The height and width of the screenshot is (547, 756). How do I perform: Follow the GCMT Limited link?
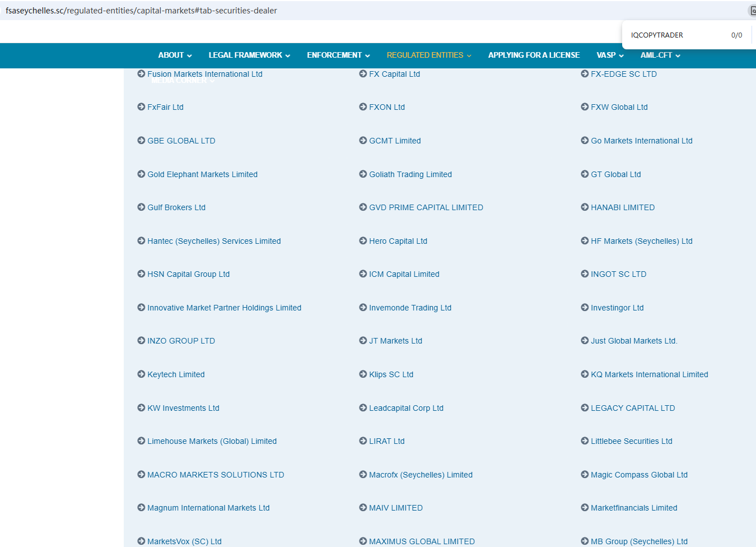point(395,141)
